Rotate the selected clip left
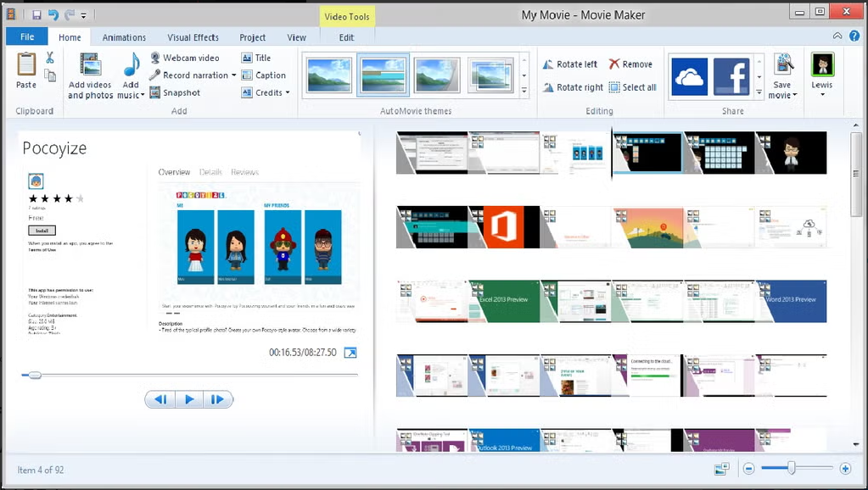The height and width of the screenshot is (490, 868). (569, 64)
